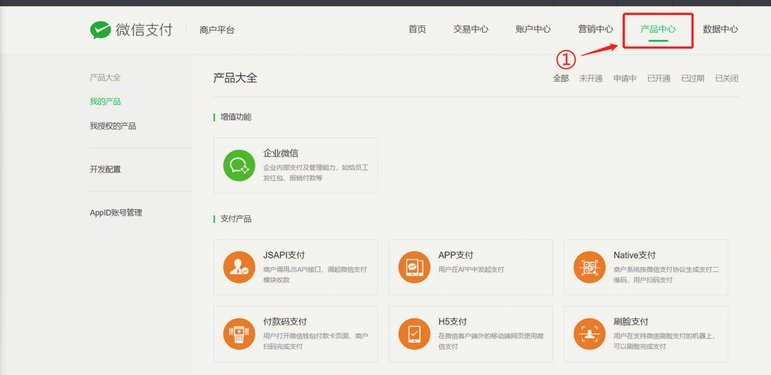Image resolution: width=771 pixels, height=375 pixels.
Task: Click the WeChat Pay green logo icon
Action: click(x=100, y=30)
